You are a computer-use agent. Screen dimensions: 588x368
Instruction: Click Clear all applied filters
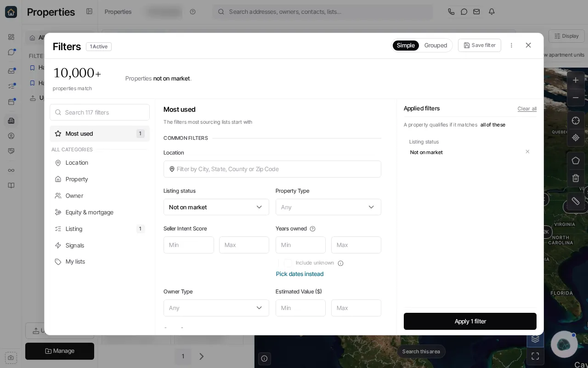click(x=527, y=109)
